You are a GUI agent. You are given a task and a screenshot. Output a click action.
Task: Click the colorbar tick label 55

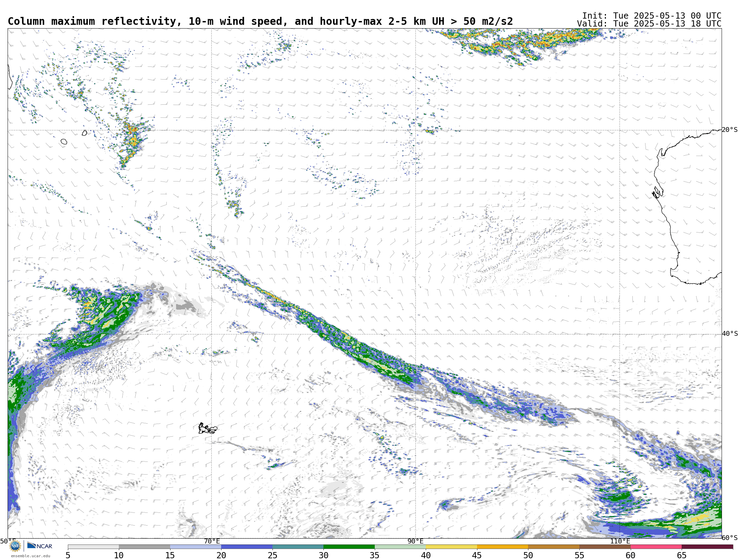579,555
